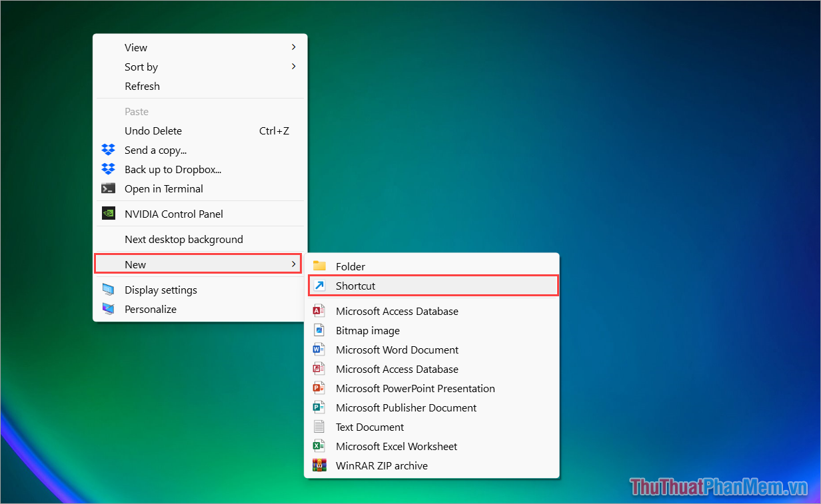
Task: Click the Open in Terminal icon
Action: tap(108, 188)
